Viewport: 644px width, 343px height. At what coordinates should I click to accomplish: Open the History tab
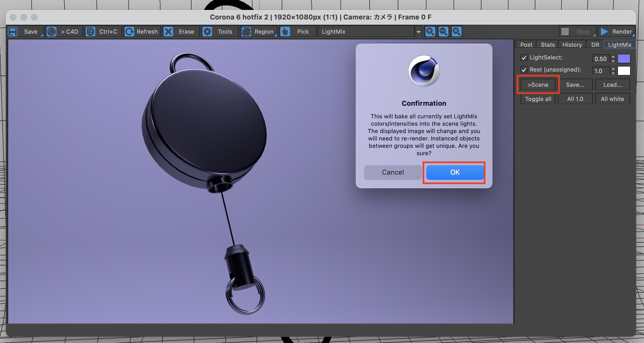[x=572, y=45]
